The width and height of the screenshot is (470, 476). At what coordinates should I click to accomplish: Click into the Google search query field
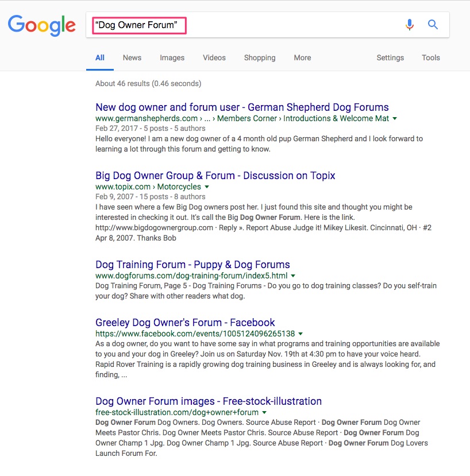point(267,25)
